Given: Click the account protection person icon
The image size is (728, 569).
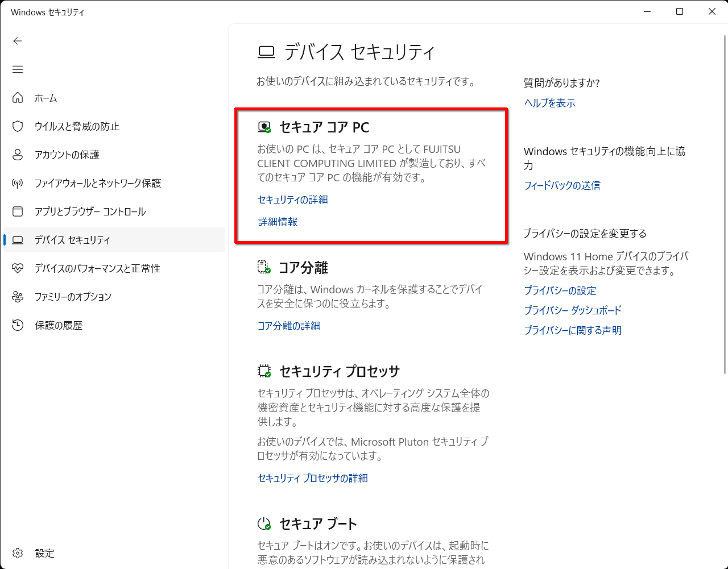Looking at the screenshot, I should click(x=18, y=155).
